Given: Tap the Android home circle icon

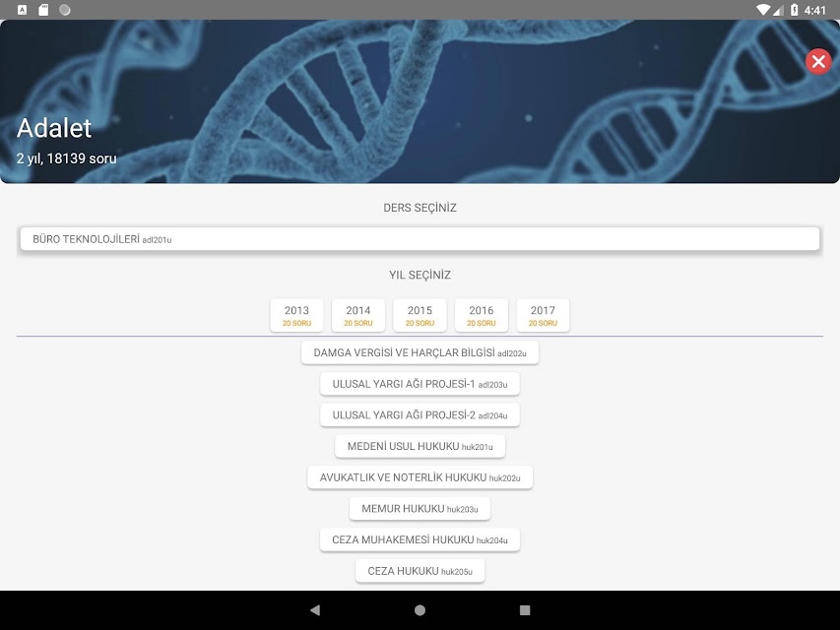Looking at the screenshot, I should 420,609.
